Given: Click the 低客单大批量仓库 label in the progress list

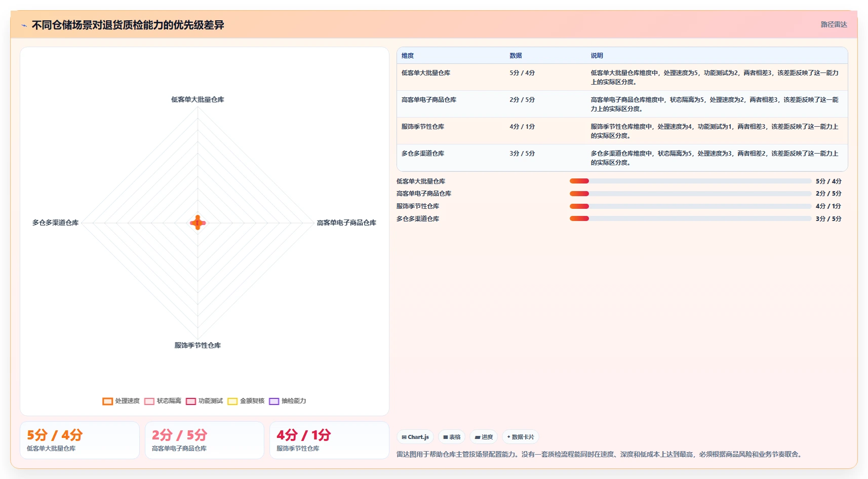Looking at the screenshot, I should 421,181.
